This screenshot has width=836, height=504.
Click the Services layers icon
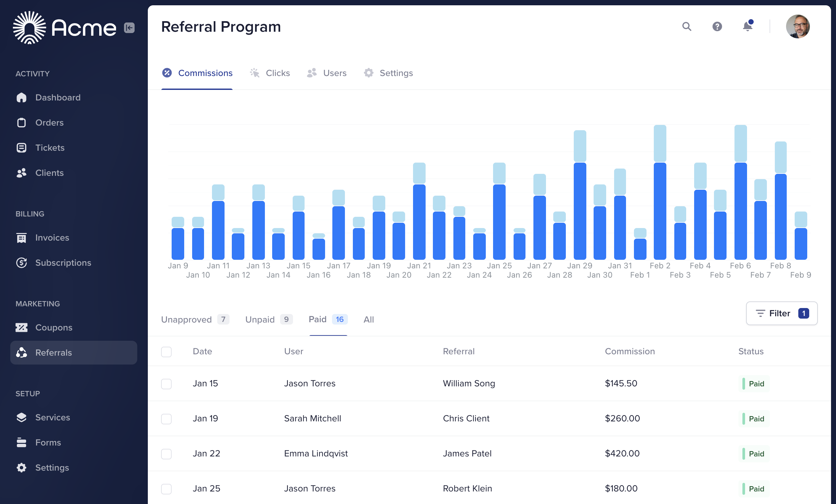(x=21, y=417)
